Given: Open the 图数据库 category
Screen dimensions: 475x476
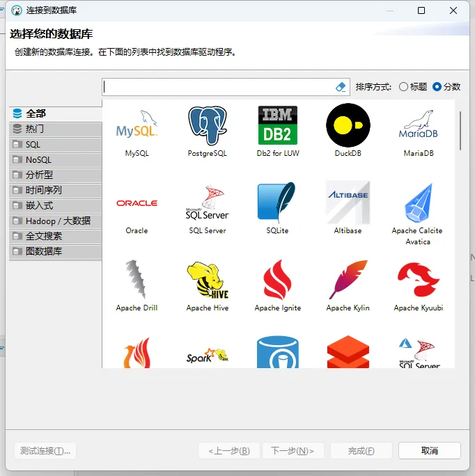Looking at the screenshot, I should [x=55, y=251].
